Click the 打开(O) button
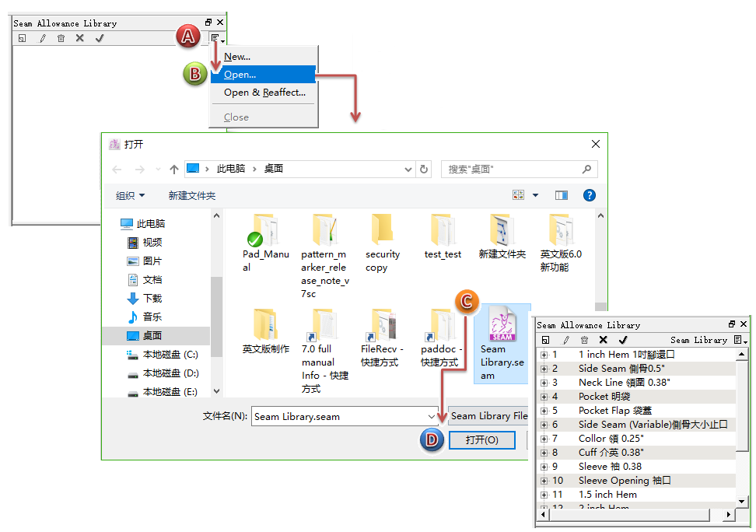 click(x=481, y=440)
